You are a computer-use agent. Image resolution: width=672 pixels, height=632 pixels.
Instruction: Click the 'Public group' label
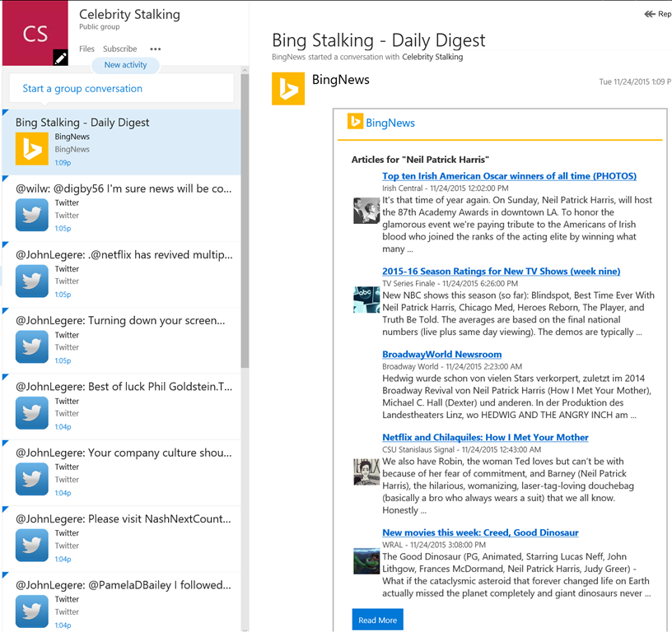pos(100,26)
